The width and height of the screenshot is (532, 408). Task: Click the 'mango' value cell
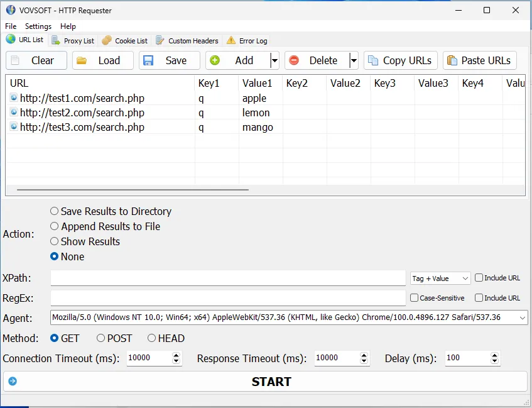[x=261, y=127]
